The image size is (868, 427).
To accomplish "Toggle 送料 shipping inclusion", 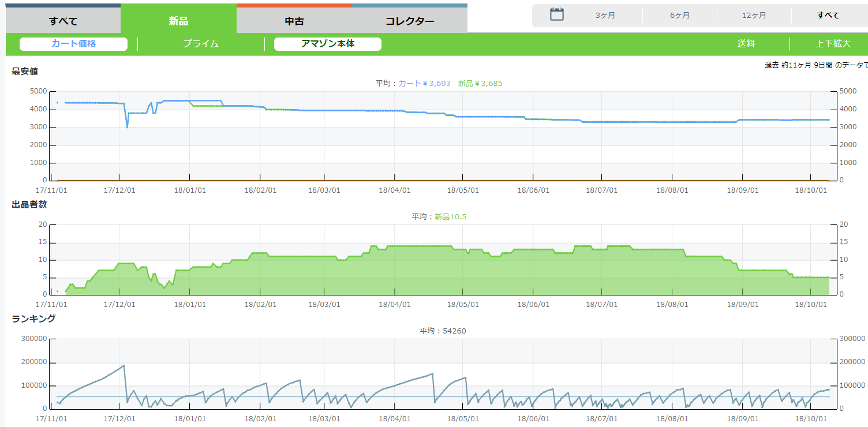I will pyautogui.click(x=746, y=44).
